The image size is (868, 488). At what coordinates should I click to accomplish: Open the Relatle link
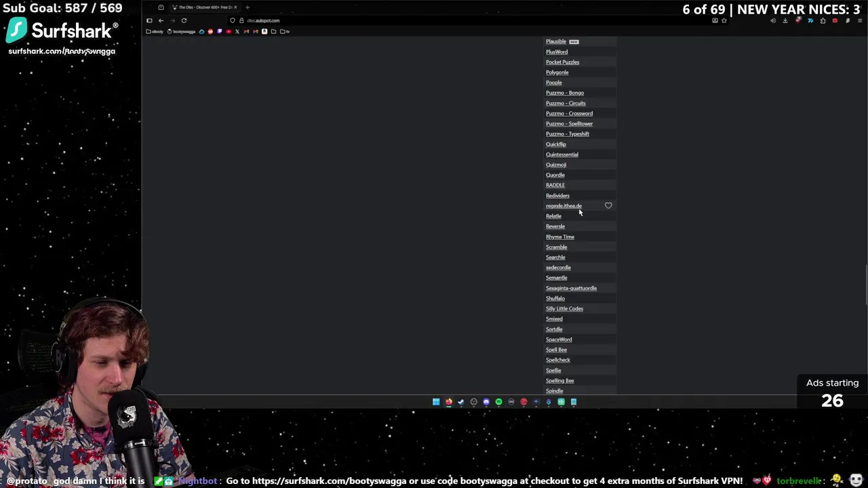coord(553,216)
